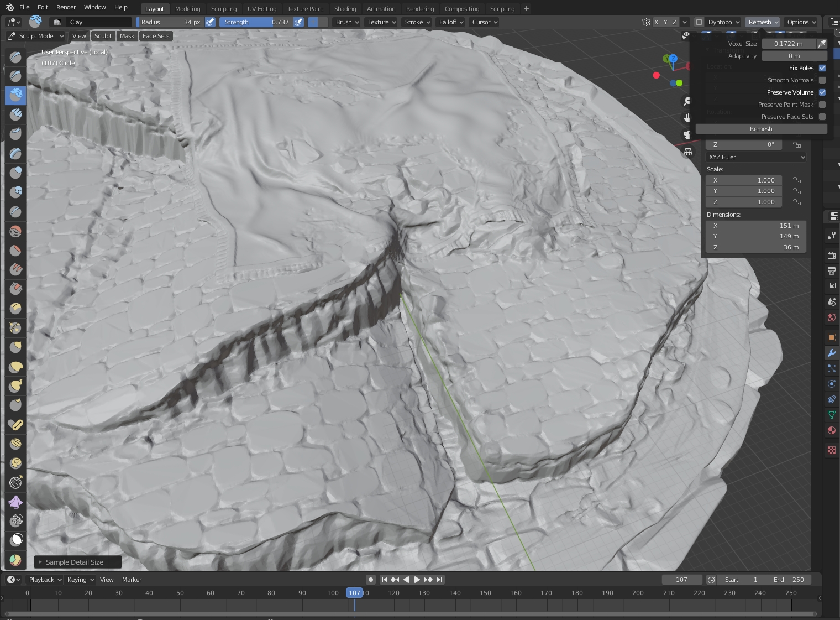
Task: Click the voxel size eyedropper sampler
Action: coord(822,44)
